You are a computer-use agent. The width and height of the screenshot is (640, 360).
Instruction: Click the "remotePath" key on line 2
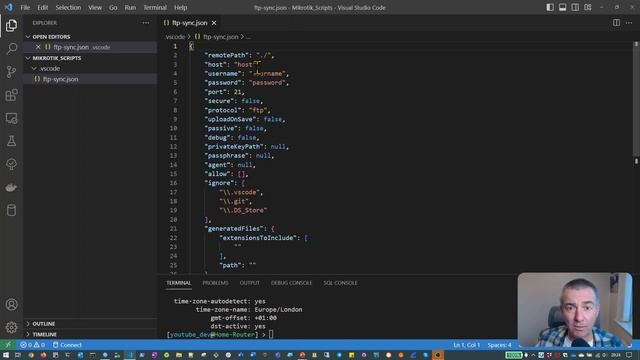pos(227,55)
